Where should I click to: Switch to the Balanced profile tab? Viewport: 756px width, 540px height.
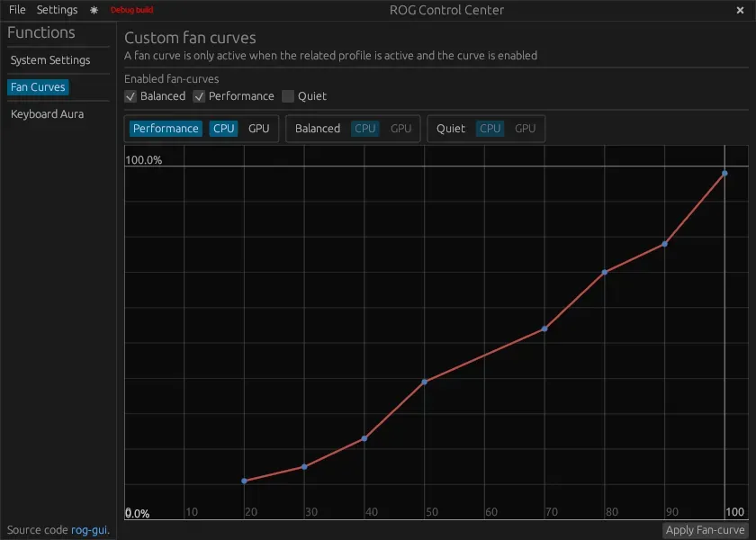tap(318, 128)
